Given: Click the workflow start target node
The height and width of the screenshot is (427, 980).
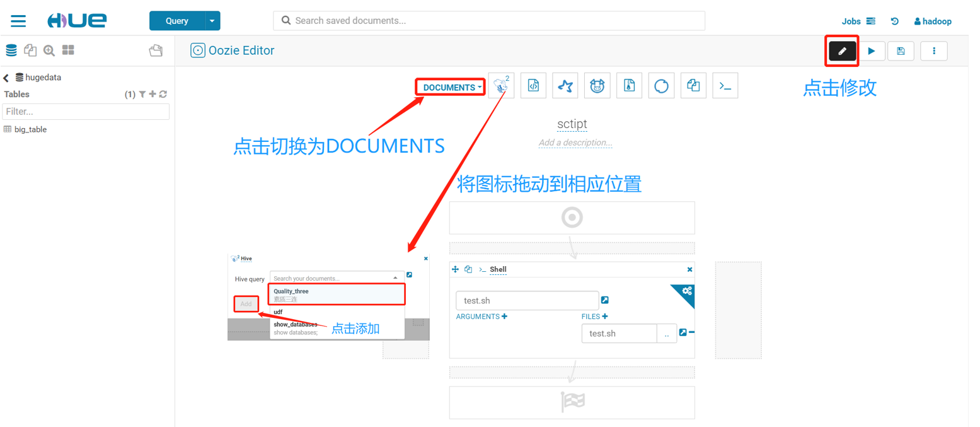Looking at the screenshot, I should [572, 218].
